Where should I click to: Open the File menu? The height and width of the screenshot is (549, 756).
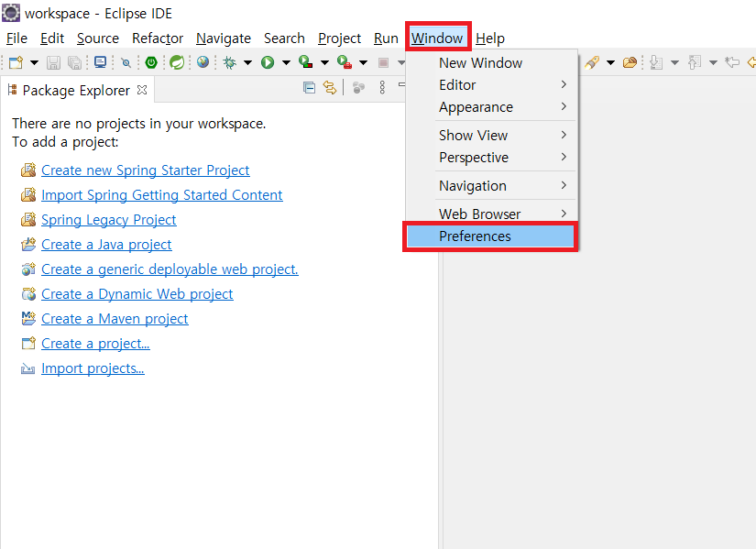point(16,38)
